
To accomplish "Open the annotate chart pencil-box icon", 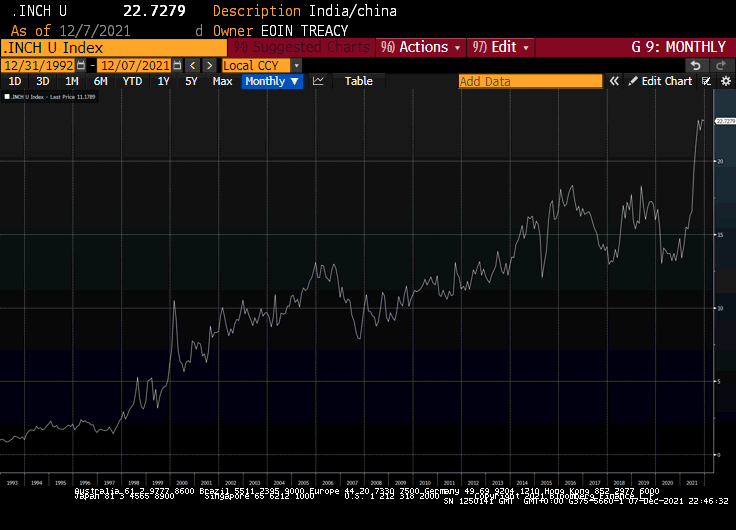I will coord(706,81).
